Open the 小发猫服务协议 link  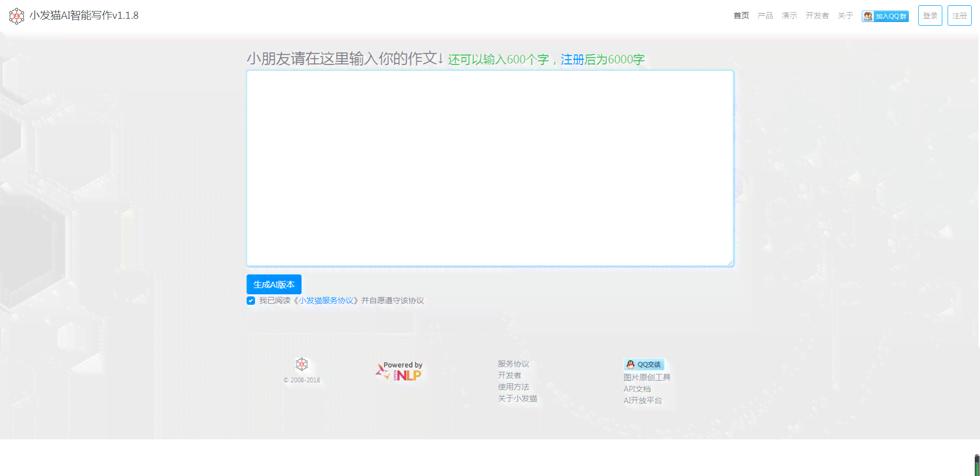[x=326, y=301]
